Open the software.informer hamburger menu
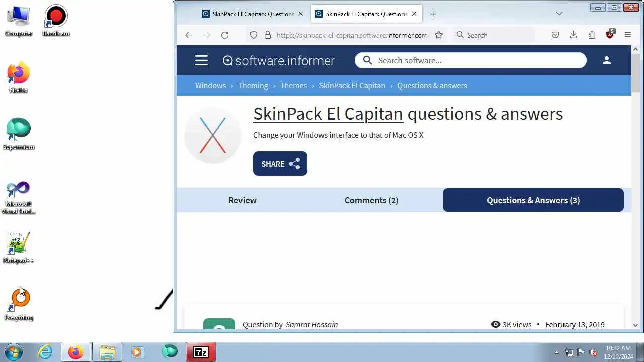 201,60
